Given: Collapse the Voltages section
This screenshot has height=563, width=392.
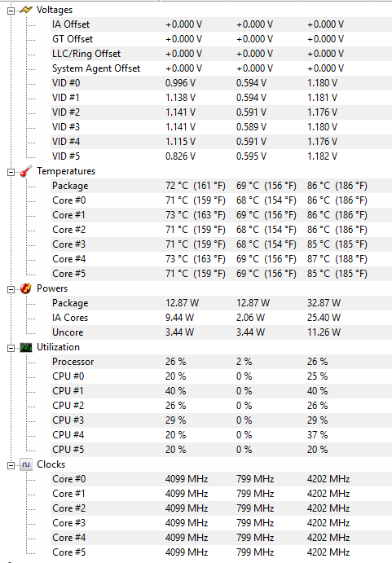Looking at the screenshot, I should (11, 11).
